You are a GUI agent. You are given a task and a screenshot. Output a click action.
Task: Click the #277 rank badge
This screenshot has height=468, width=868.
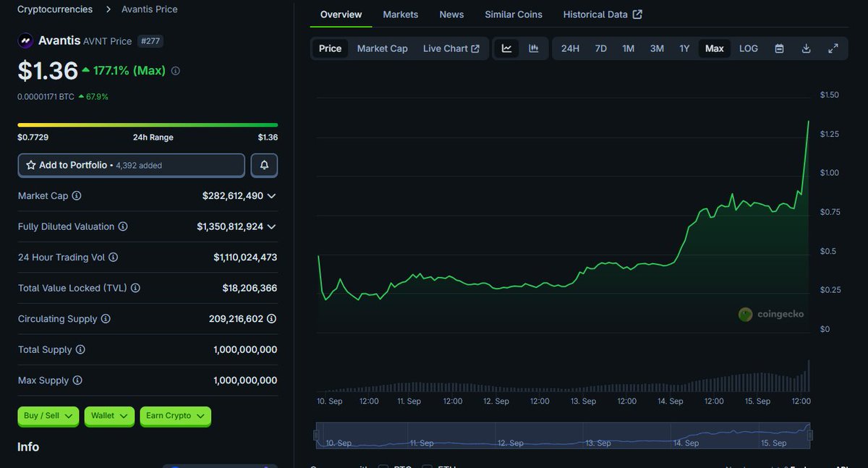pos(150,41)
